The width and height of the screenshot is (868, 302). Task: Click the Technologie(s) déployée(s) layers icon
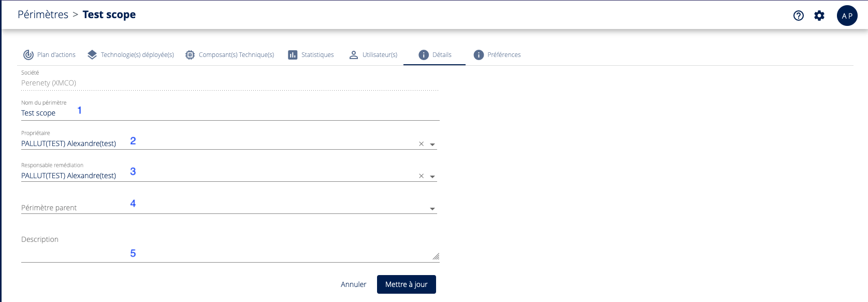(92, 55)
